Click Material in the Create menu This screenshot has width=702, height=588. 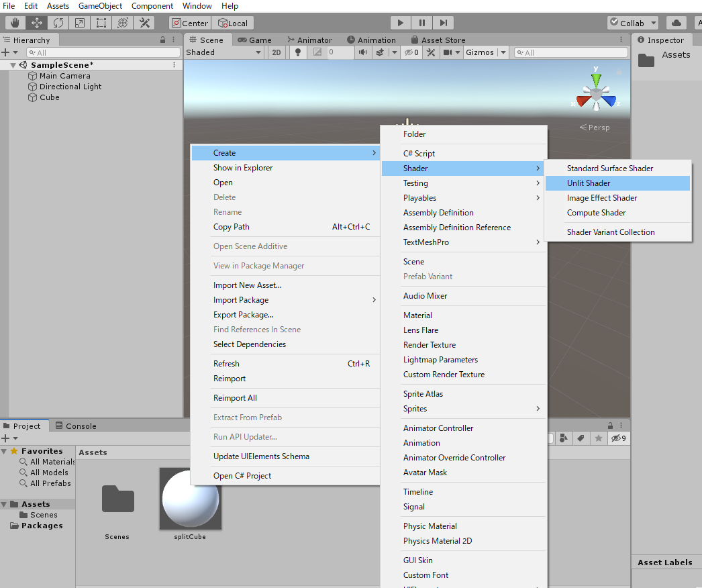pyautogui.click(x=417, y=315)
